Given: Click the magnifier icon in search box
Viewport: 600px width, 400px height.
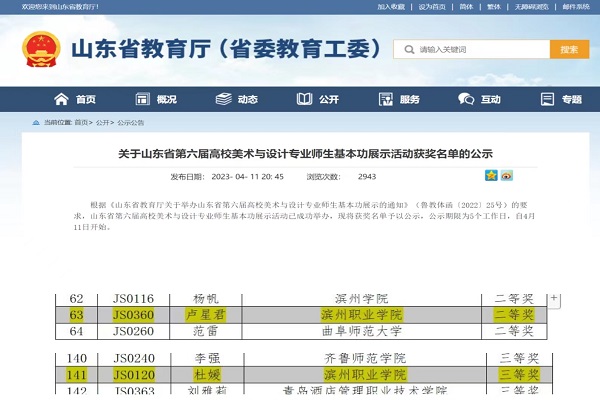Looking at the screenshot, I should point(408,49).
